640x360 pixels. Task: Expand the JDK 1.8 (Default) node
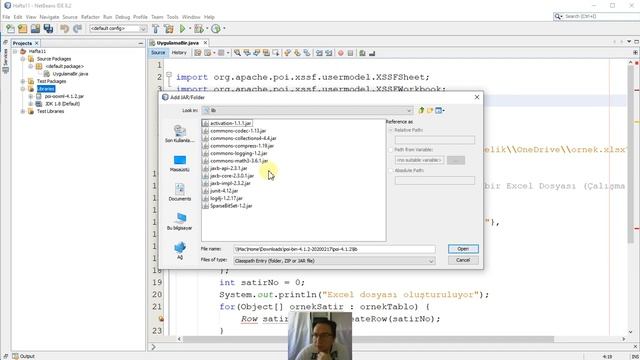point(31,104)
